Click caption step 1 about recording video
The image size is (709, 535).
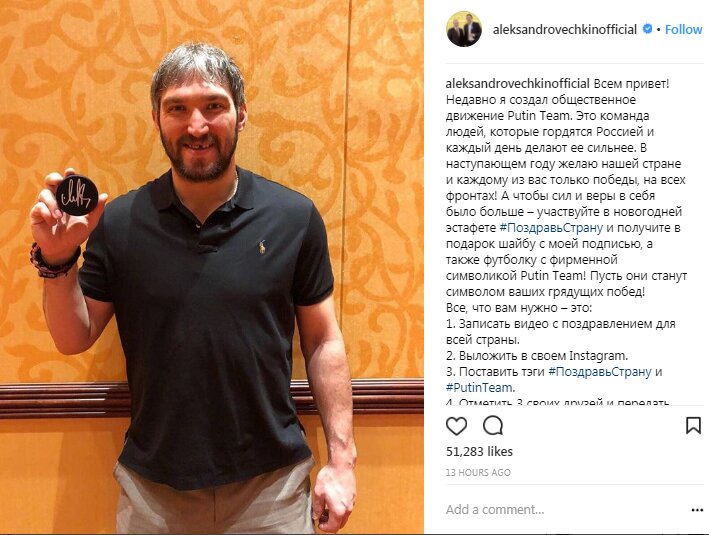click(561, 331)
